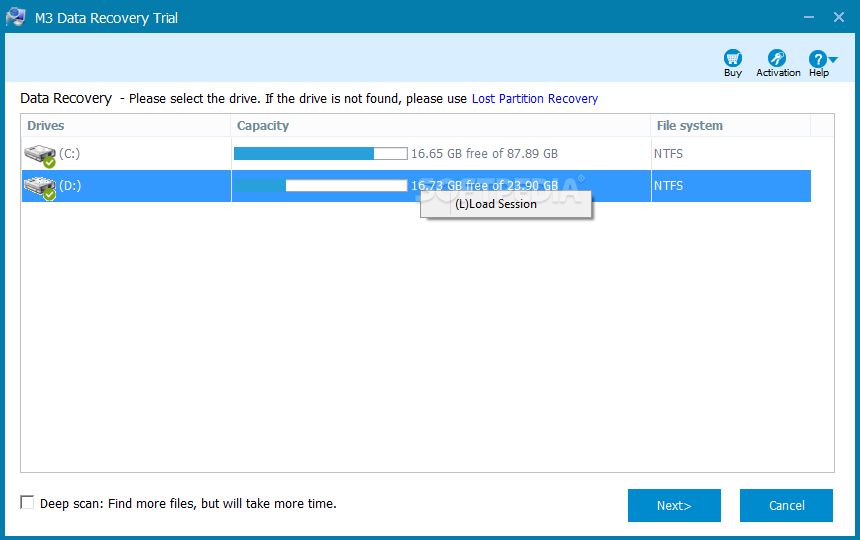Click NTFS in the C: drive row
This screenshot has width=860, height=540.
click(668, 154)
